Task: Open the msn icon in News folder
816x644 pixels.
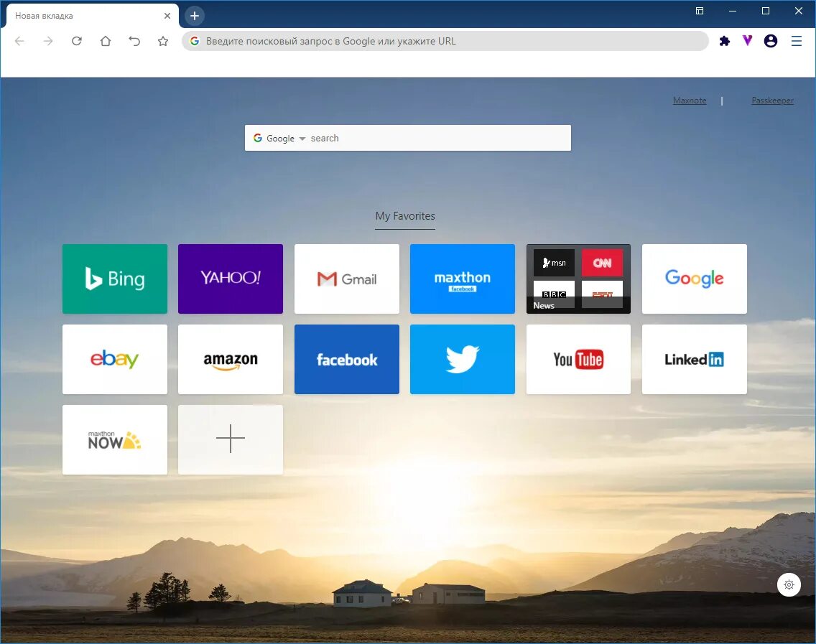Action: pos(555,263)
